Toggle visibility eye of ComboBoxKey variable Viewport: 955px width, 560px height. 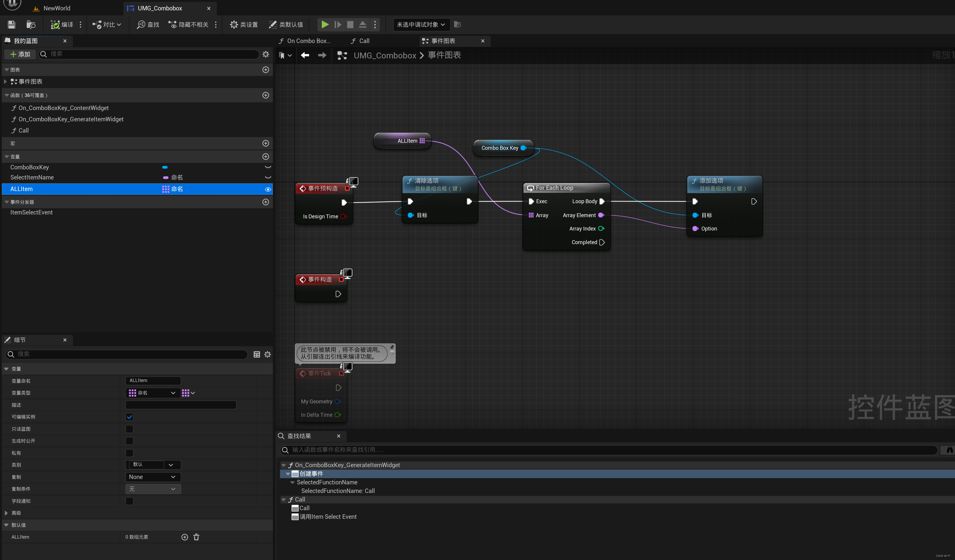268,167
